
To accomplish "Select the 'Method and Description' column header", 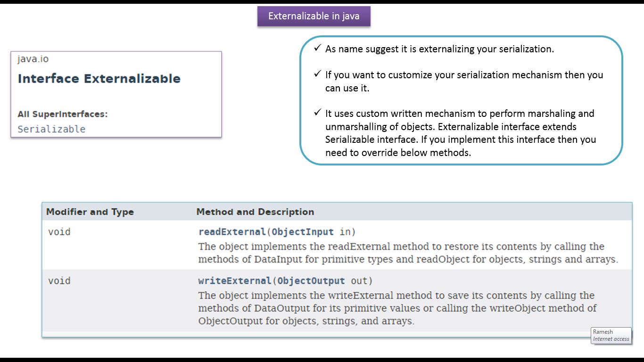I will click(x=255, y=212).
